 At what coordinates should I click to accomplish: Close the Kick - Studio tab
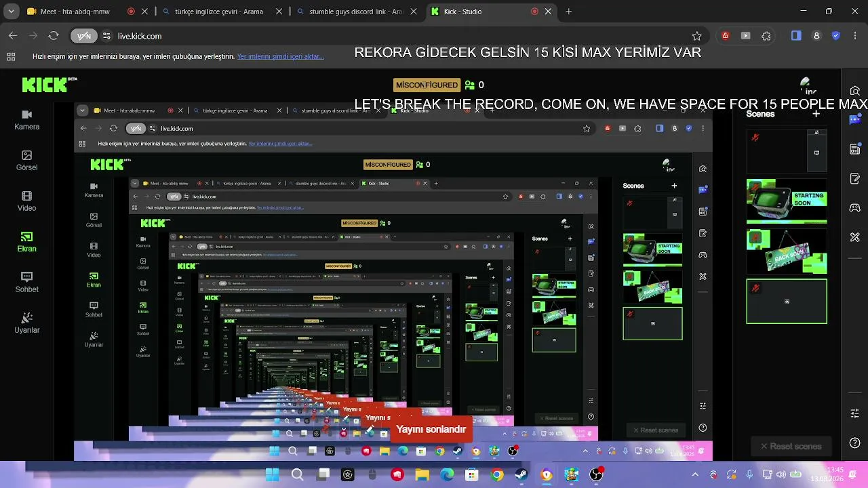pyautogui.click(x=548, y=12)
